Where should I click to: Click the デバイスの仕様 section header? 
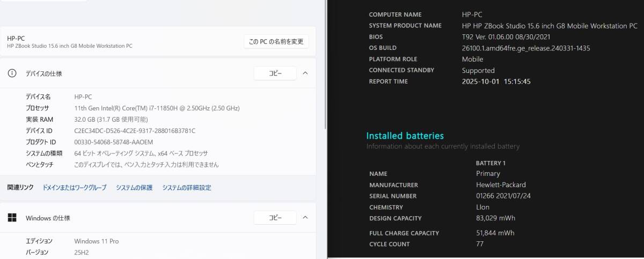coord(48,73)
